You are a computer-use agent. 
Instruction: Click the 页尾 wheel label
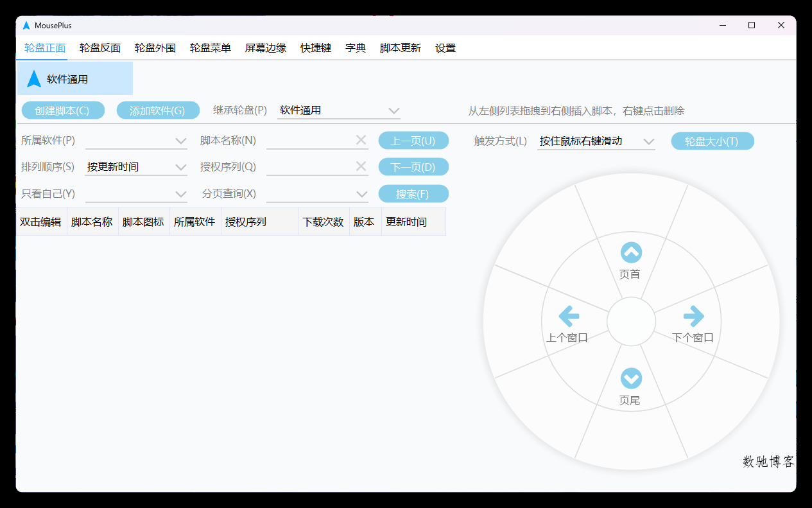pyautogui.click(x=630, y=400)
